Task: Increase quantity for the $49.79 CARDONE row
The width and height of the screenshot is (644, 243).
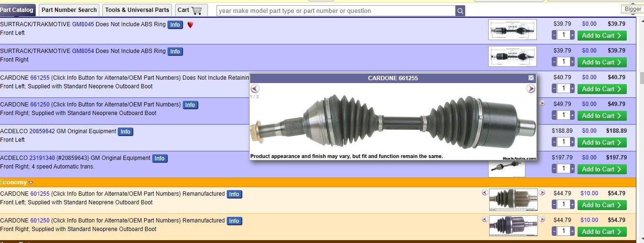Action: tap(572, 116)
